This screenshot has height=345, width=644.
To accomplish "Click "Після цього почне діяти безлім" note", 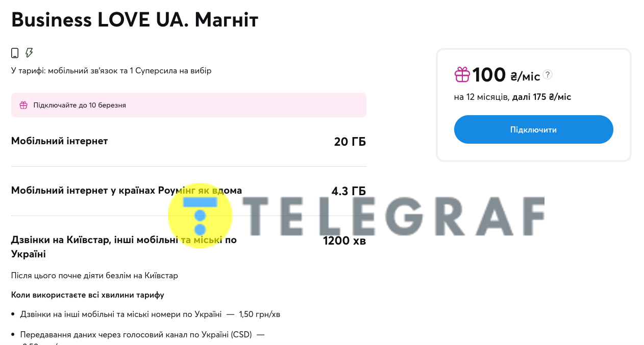I will pyautogui.click(x=94, y=276).
